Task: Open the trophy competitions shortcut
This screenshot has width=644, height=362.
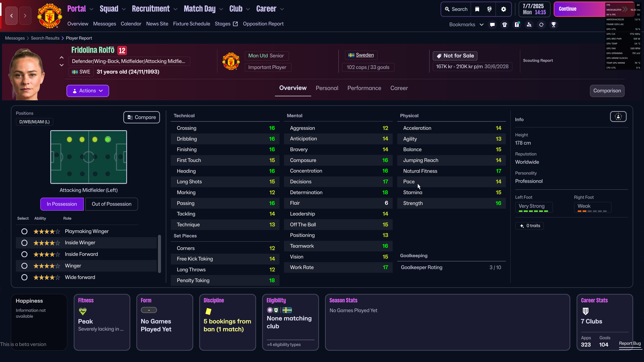Action: tap(553, 25)
